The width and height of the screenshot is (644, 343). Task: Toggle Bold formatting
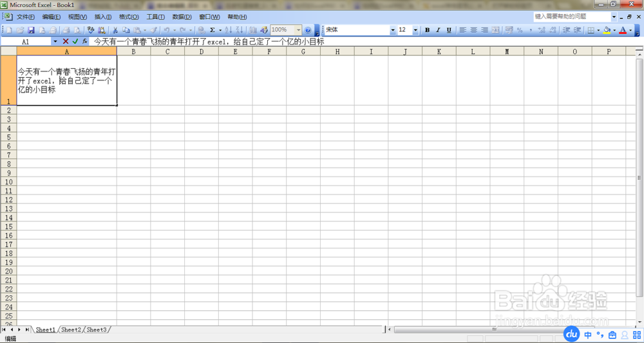pos(427,30)
